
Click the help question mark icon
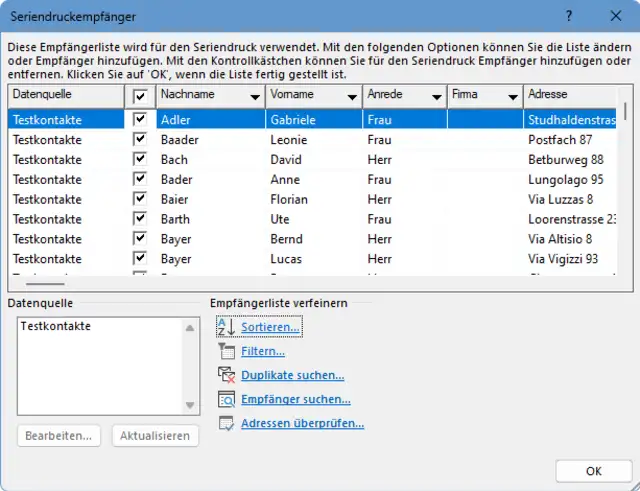(569, 16)
